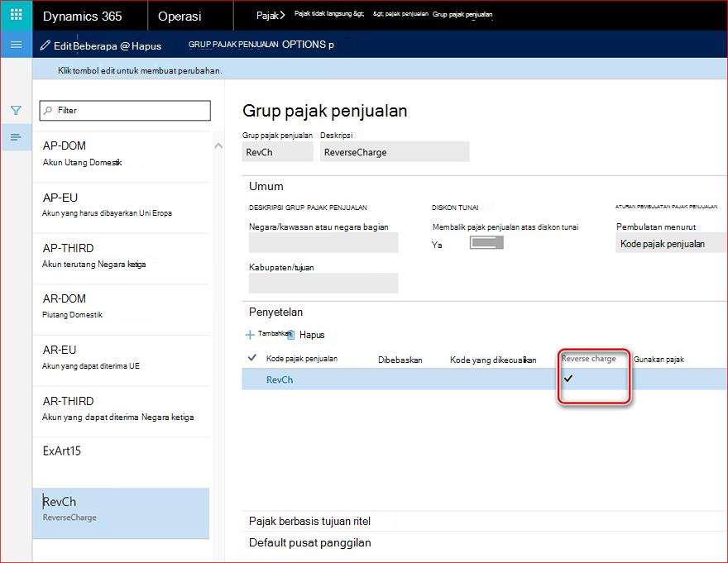Viewport: 728px width, 563px height.
Task: Click the Reverse charge column header
Action: [x=589, y=358]
